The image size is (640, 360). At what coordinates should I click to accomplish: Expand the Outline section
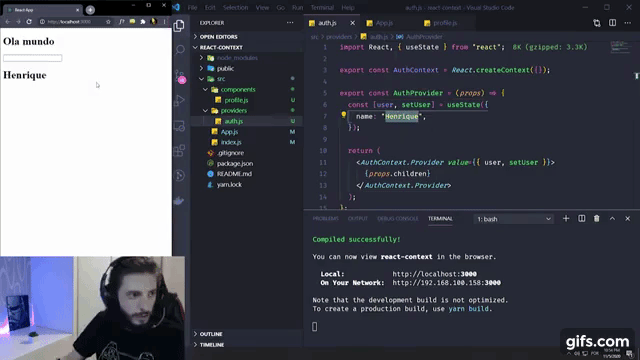coord(247,334)
